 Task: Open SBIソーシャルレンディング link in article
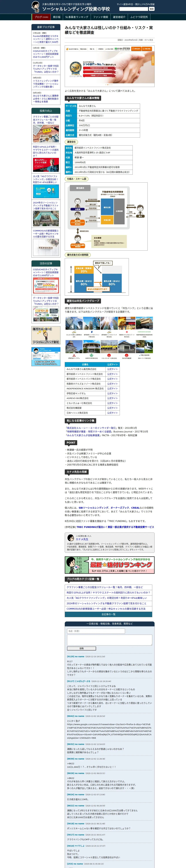(93, 507)
